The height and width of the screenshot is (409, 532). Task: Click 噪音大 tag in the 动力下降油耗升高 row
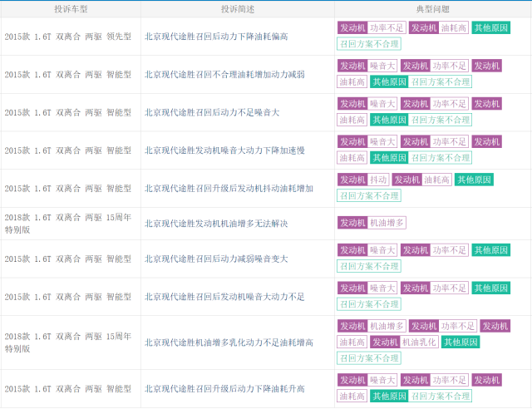click(x=382, y=380)
